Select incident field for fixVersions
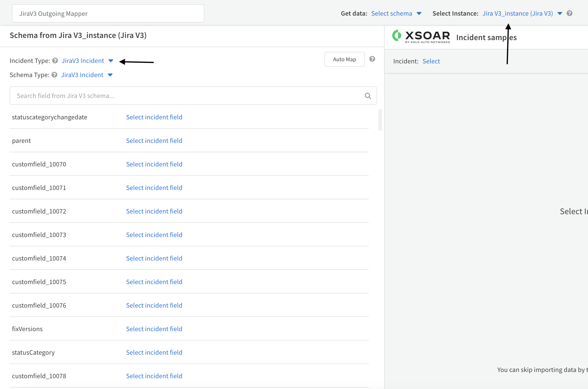This screenshot has height=389, width=588. 154,329
